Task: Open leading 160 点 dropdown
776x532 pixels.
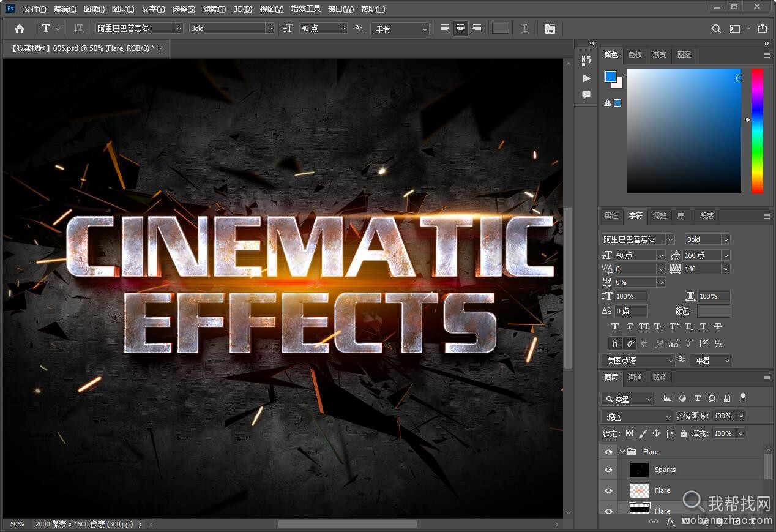Action: 726,255
